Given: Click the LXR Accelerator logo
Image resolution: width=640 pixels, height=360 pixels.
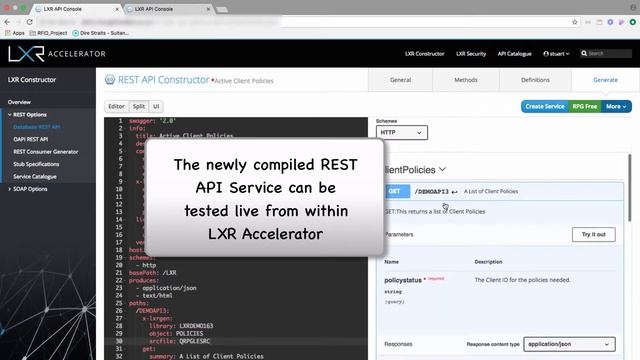Looking at the screenshot, I should coord(57,53).
